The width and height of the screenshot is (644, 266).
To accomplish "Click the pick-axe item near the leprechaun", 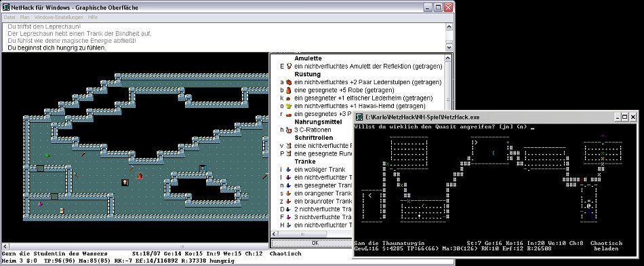I will (x=132, y=168).
